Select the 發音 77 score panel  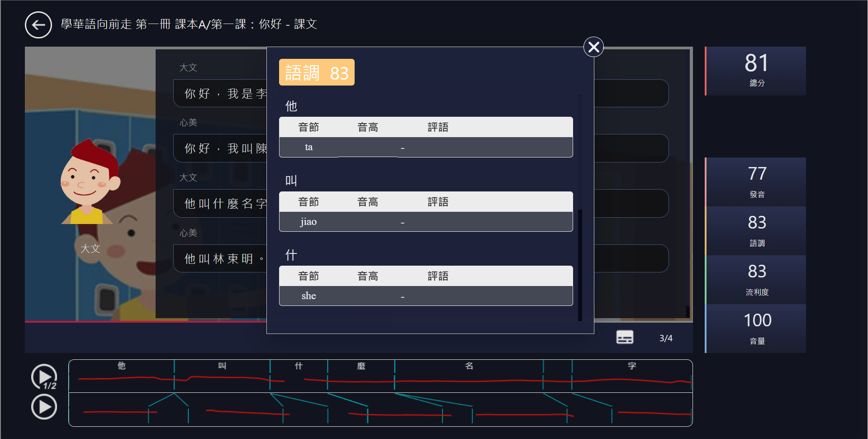pos(755,181)
